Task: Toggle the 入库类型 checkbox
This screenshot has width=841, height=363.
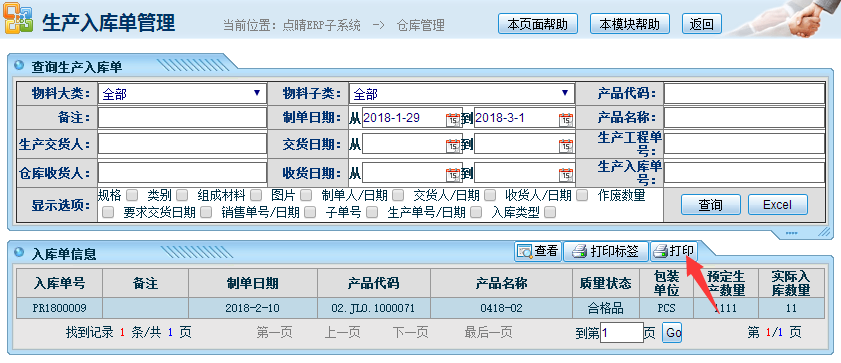Action: click(x=550, y=212)
